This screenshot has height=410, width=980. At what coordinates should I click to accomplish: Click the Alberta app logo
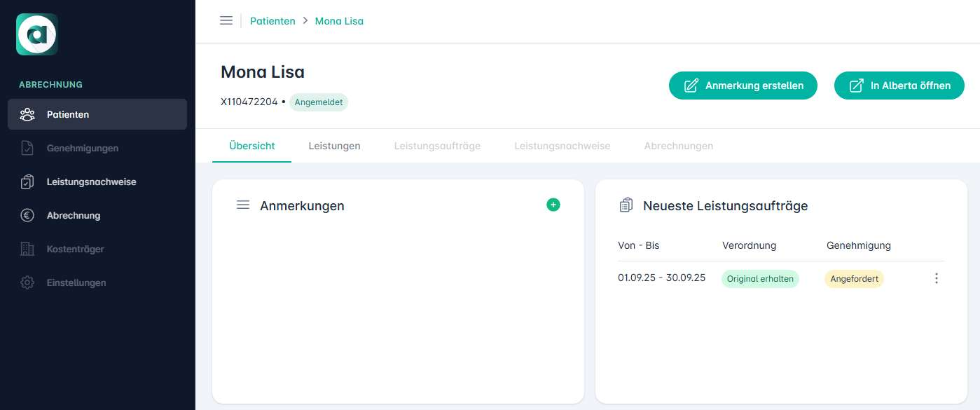37,34
